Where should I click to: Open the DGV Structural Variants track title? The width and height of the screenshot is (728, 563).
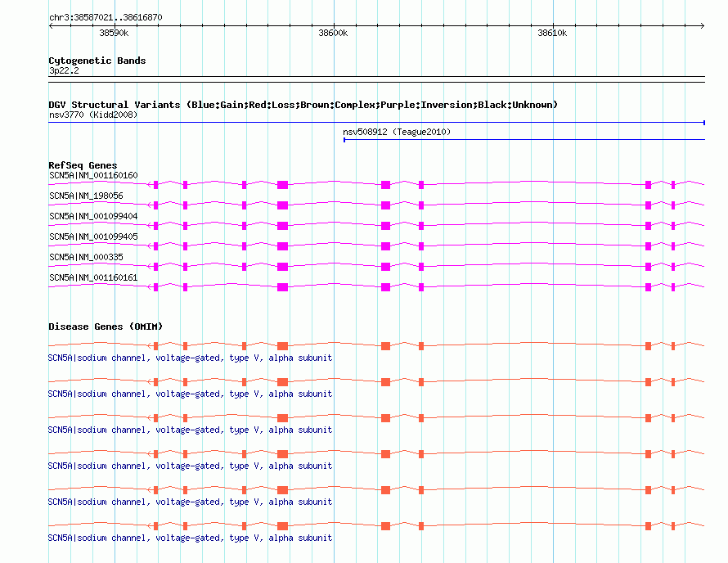point(303,105)
